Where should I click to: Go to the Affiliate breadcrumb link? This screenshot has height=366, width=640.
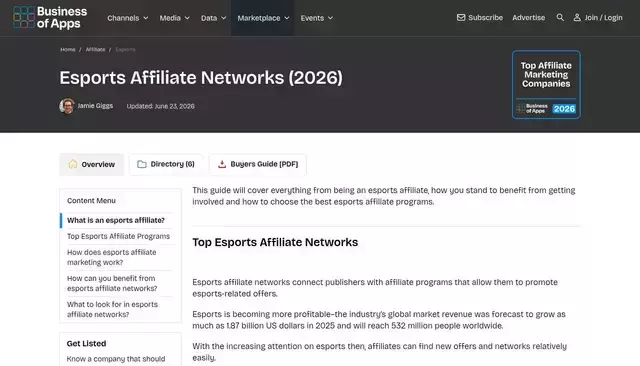[96, 49]
